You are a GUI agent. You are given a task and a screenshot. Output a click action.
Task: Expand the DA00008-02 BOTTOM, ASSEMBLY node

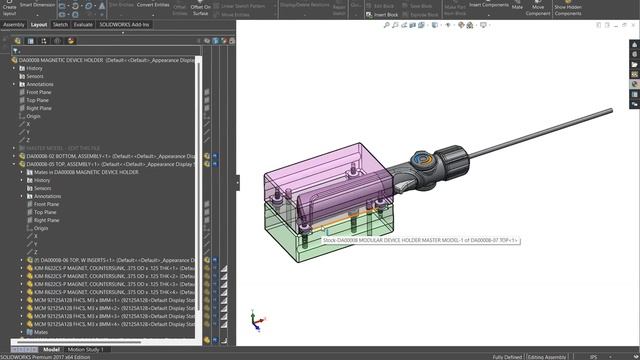[14, 156]
